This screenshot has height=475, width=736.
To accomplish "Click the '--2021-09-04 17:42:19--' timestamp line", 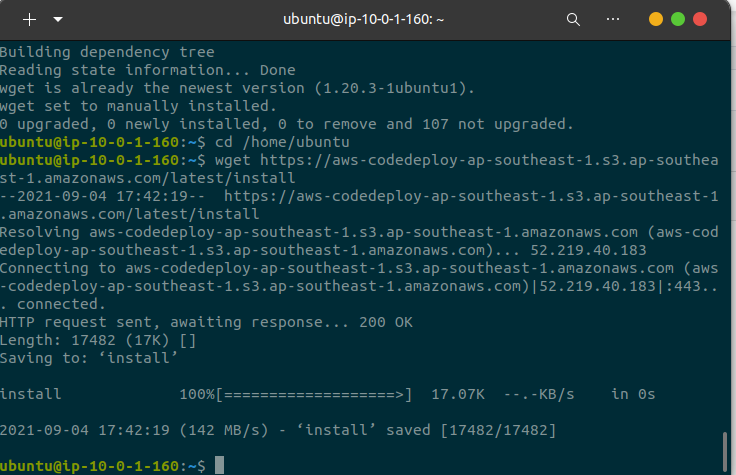I will tap(359, 196).
